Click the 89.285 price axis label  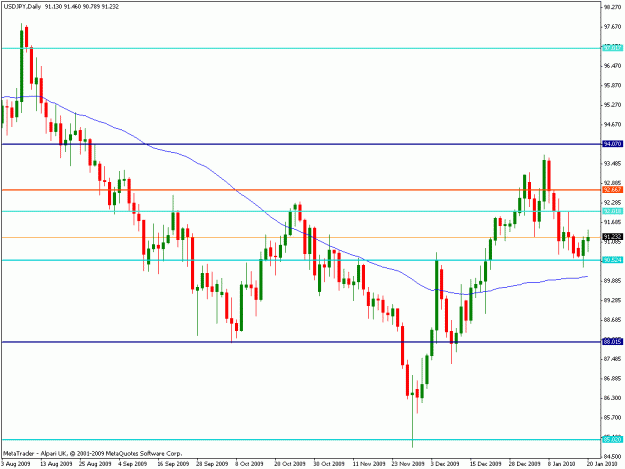[x=613, y=300]
